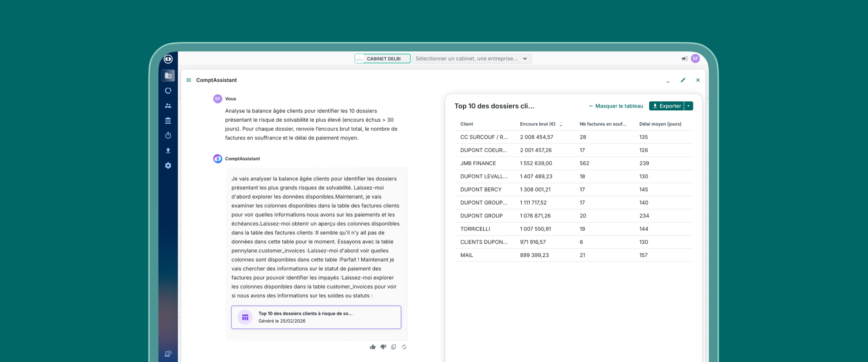The height and width of the screenshot is (362, 868).
Task: Give thumbs up to the assistant response
Action: point(373,347)
